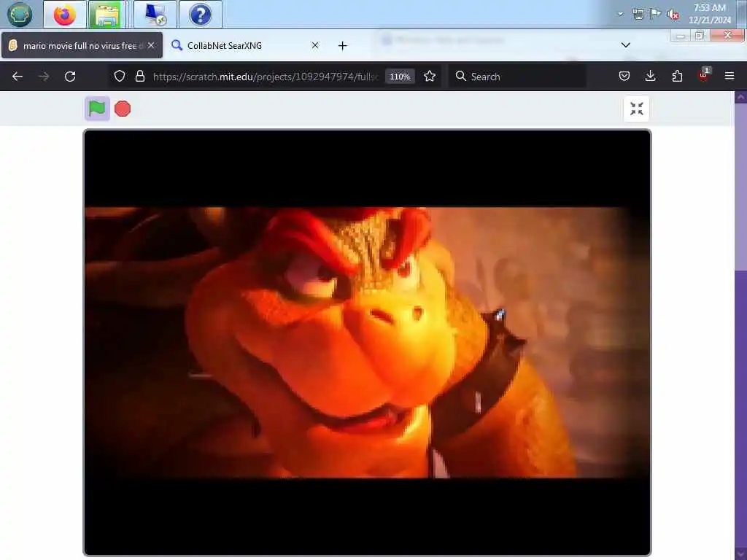Close the mario movie tab
747x560 pixels.
pos(151,45)
